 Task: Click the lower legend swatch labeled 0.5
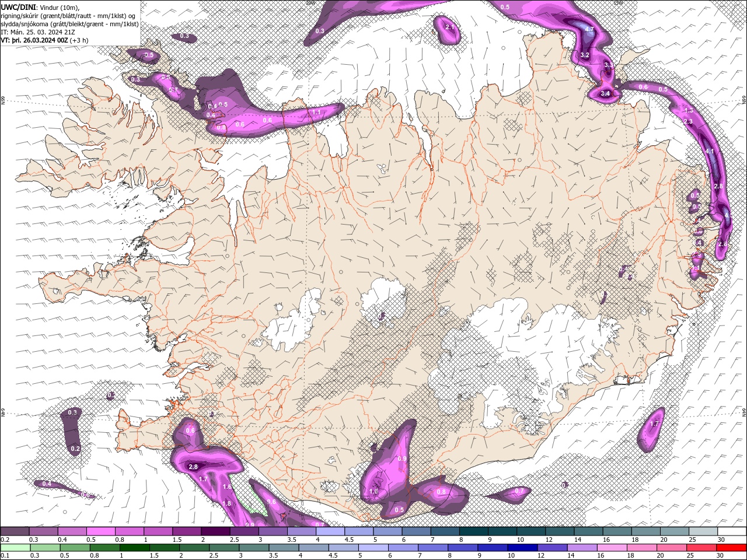(75, 548)
